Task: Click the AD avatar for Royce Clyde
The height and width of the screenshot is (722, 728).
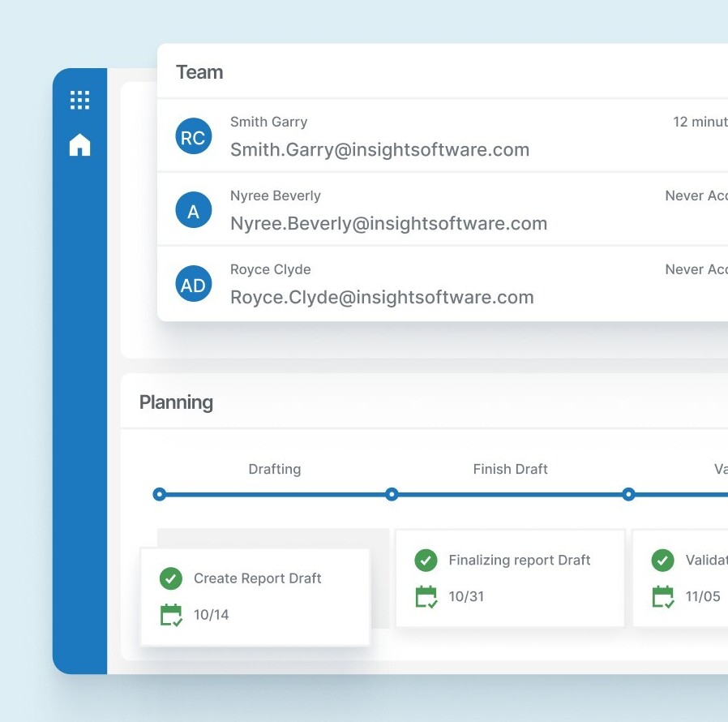Action: 193,285
